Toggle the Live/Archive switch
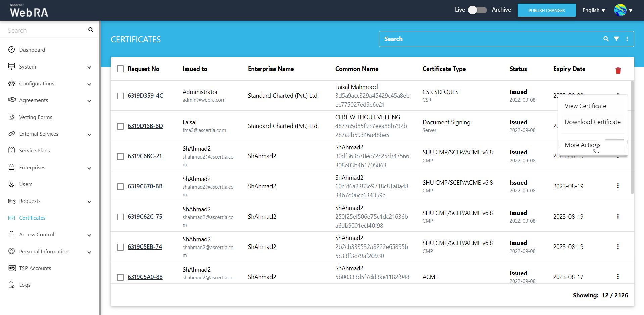This screenshot has height=315, width=644. [x=477, y=10]
